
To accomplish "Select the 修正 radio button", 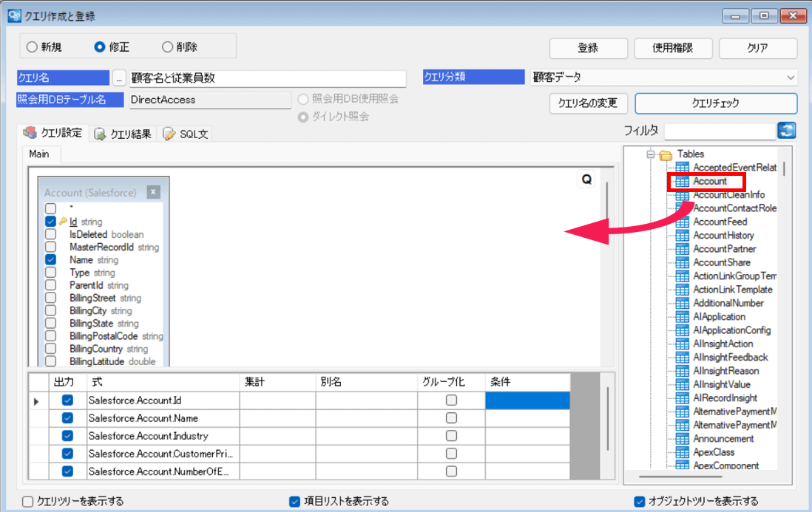I will pyautogui.click(x=99, y=47).
